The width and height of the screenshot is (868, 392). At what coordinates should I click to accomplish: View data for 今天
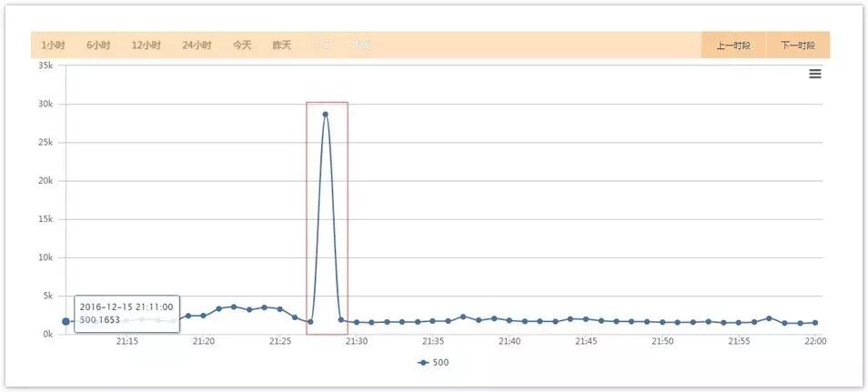coord(241,45)
